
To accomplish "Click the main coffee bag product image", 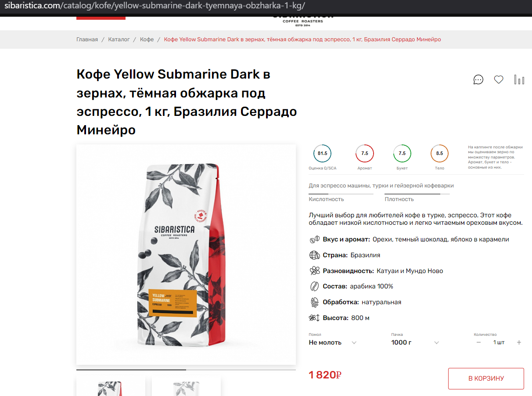I will (x=186, y=255).
